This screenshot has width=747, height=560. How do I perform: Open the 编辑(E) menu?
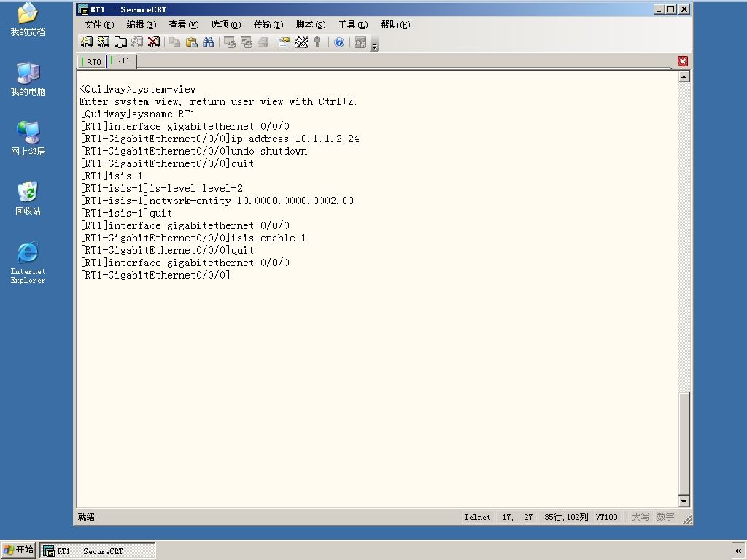pos(141,25)
